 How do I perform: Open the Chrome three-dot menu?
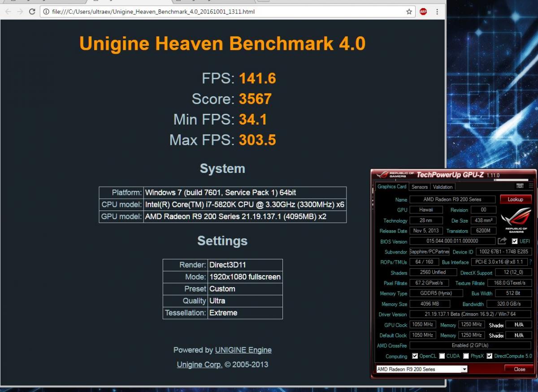(437, 12)
